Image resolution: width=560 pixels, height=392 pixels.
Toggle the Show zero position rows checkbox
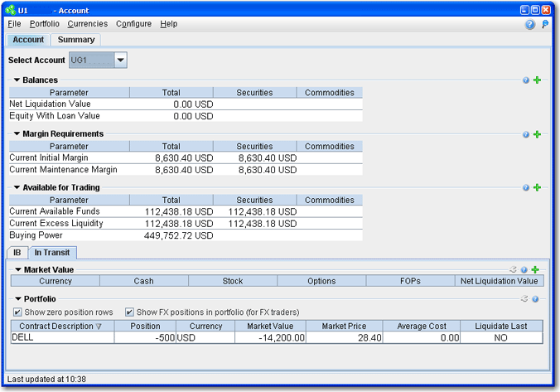tap(17, 312)
